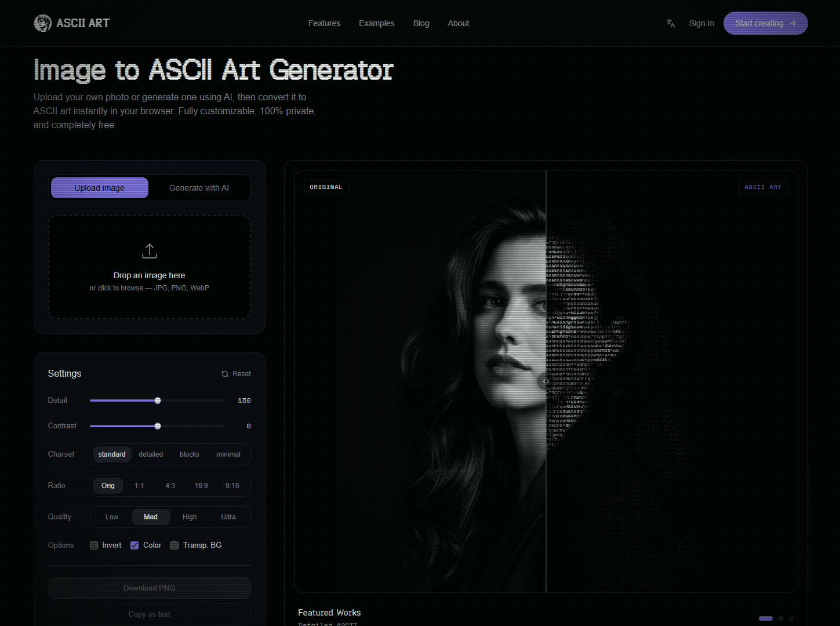Enable the Transp. BG checkbox
Screen dimensions: 840x626
pos(174,545)
